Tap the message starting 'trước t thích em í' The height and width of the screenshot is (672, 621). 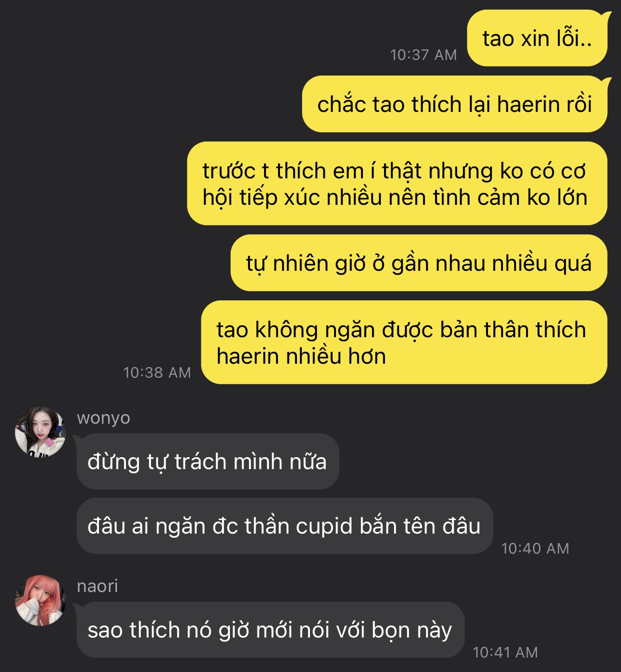397,183
